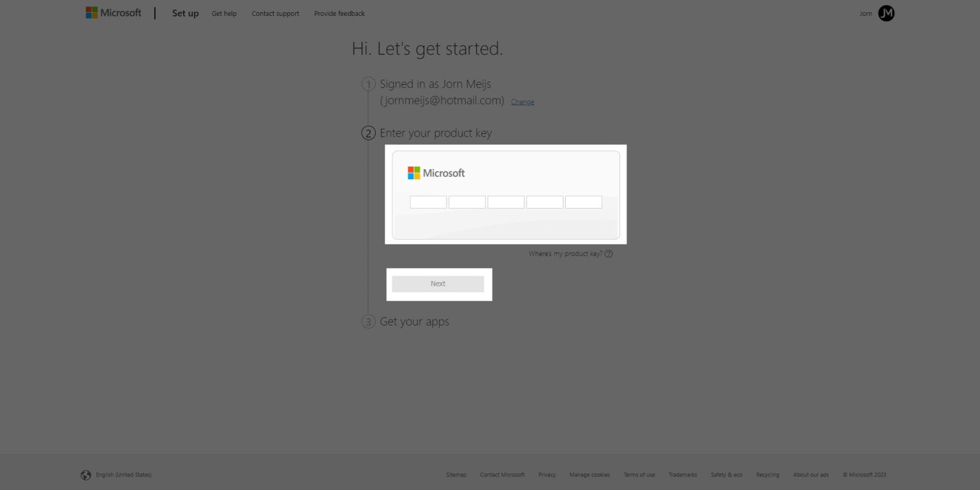Focus the fifth product key field
Viewport: 980px width, 490px height.
pyautogui.click(x=584, y=202)
